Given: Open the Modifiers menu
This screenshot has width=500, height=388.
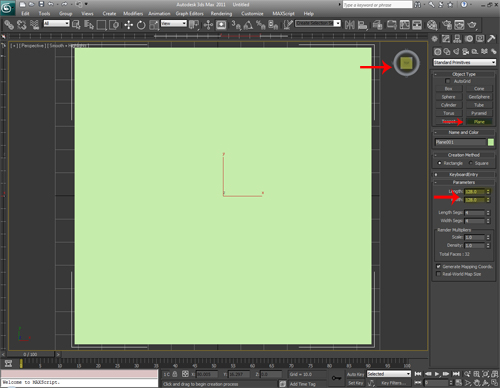Looking at the screenshot, I should coord(133,14).
